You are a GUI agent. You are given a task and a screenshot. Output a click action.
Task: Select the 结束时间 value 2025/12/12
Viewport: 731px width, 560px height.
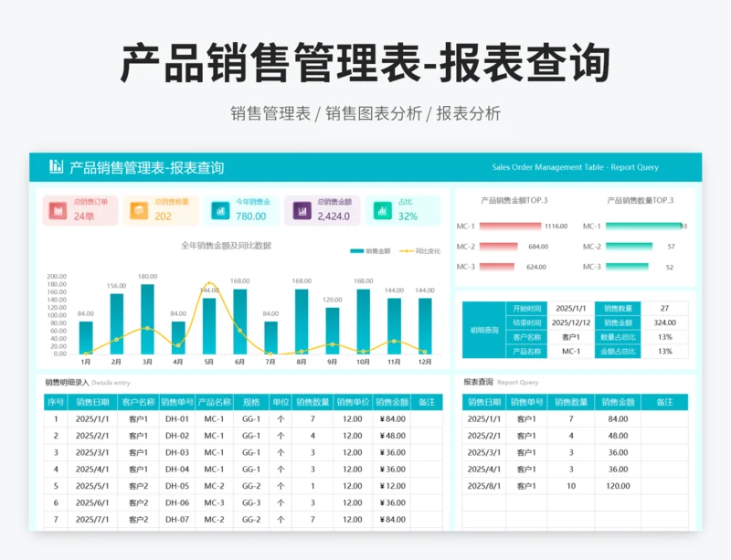[570, 322]
